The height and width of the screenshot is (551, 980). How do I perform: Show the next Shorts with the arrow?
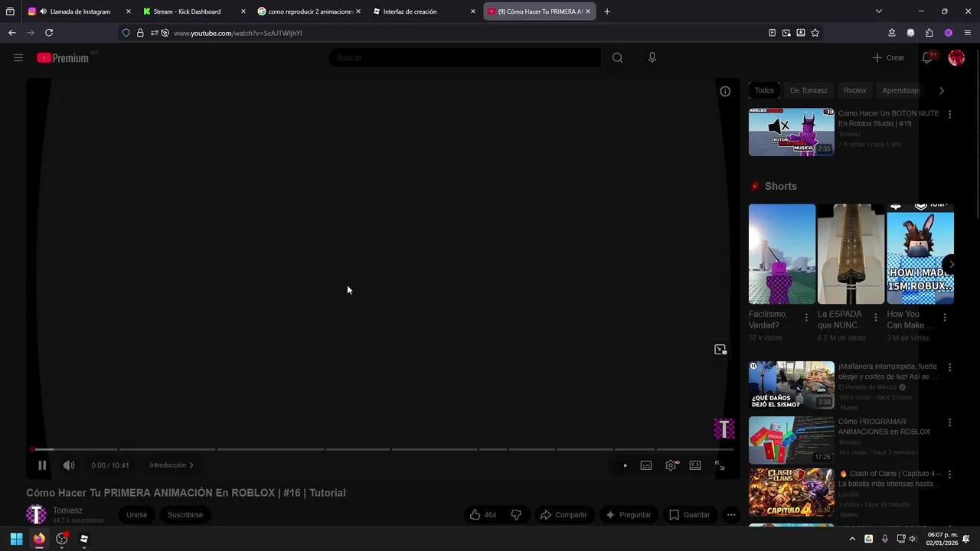(x=951, y=264)
